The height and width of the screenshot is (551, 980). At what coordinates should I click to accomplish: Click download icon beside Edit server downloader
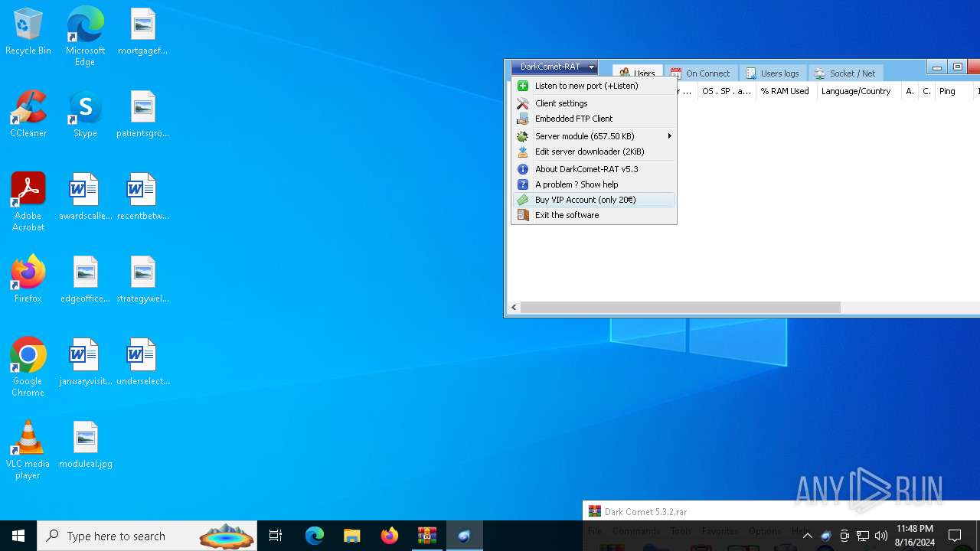coord(523,152)
